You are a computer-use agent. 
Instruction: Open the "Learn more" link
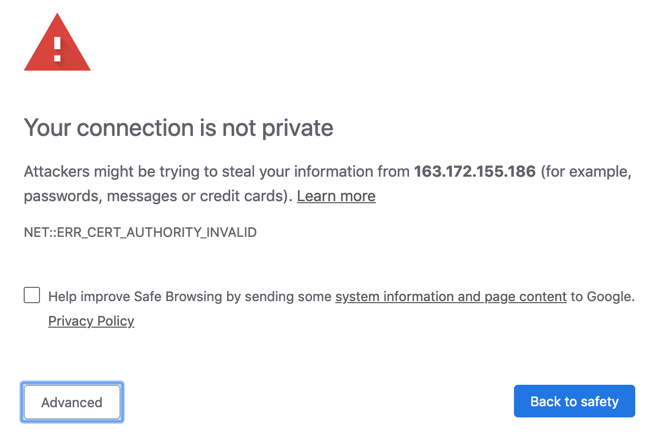pyautogui.click(x=336, y=196)
